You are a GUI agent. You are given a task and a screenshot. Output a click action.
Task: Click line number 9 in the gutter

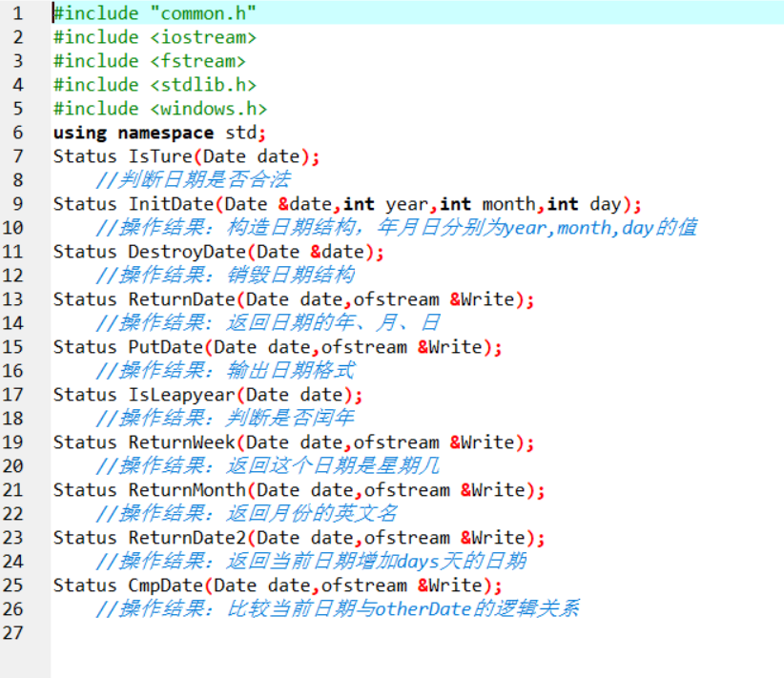17,204
